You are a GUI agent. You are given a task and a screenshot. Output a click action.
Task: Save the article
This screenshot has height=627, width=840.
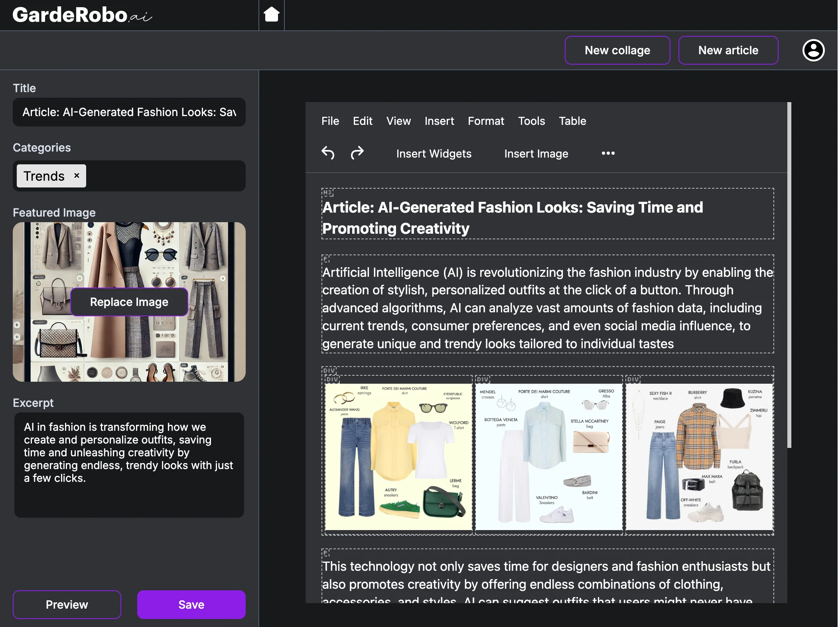tap(191, 604)
